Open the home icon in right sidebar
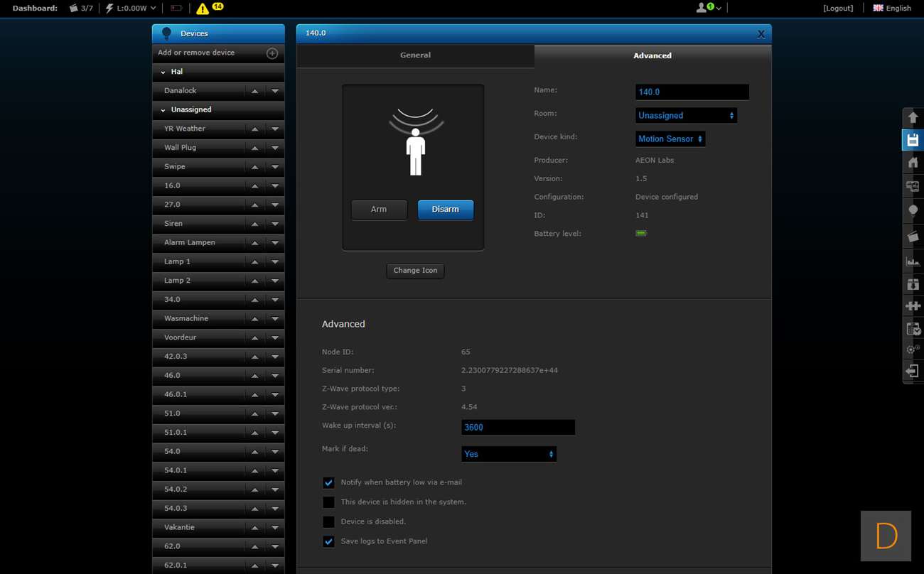924x574 pixels. pyautogui.click(x=913, y=163)
